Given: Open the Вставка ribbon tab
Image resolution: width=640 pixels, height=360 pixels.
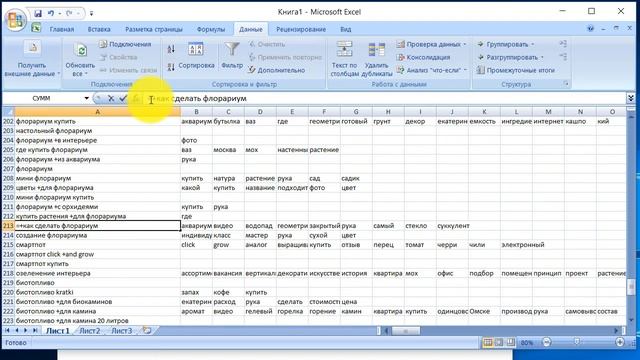Looking at the screenshot, I should click(99, 29).
